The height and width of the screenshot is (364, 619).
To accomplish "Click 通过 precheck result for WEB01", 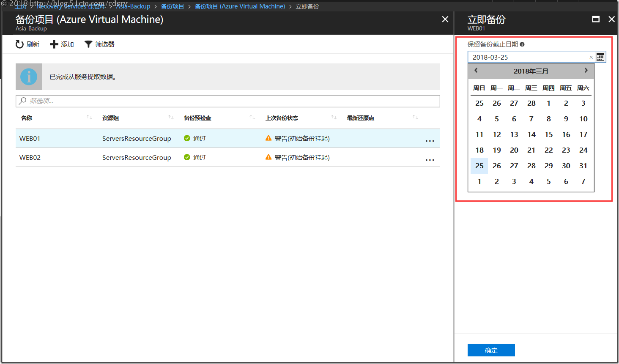I will [x=200, y=138].
